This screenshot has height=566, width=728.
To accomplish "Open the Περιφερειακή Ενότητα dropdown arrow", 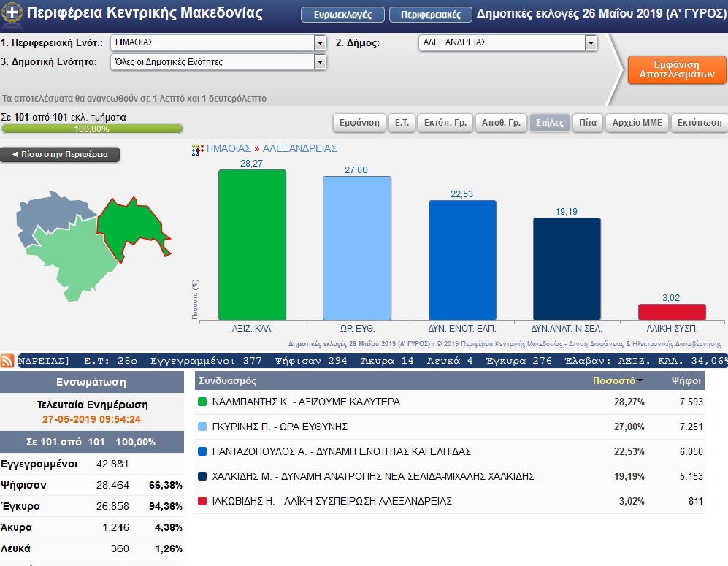I will click(320, 42).
